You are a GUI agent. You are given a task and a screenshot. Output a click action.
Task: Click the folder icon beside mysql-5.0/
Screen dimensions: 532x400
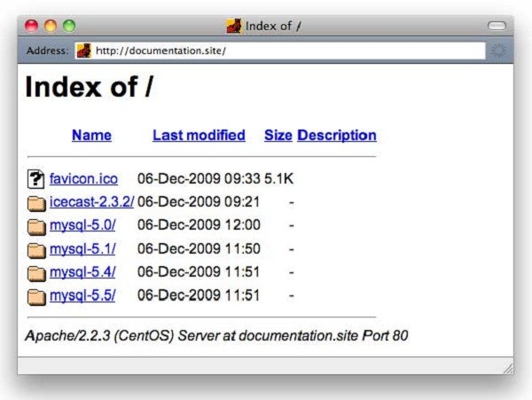[36, 227]
